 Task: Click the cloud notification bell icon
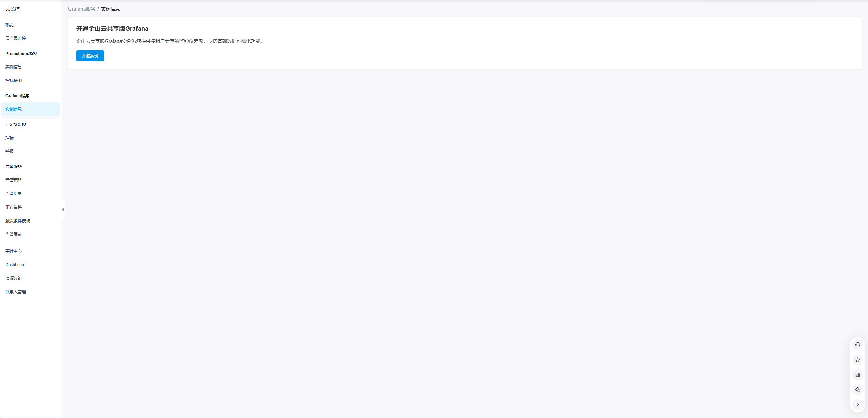coord(857,390)
